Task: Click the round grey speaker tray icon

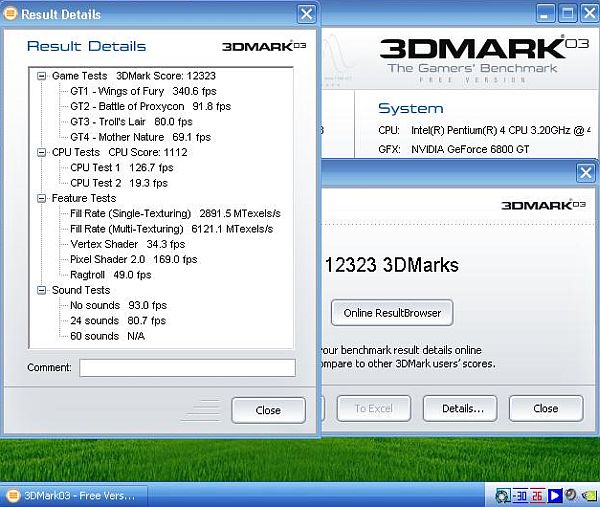Action: point(571,495)
